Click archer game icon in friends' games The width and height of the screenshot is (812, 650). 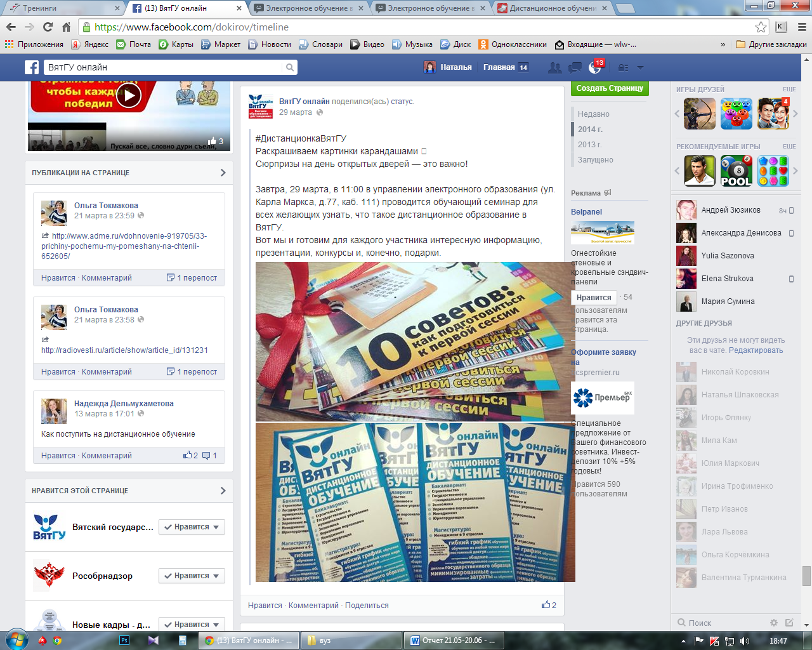click(700, 114)
